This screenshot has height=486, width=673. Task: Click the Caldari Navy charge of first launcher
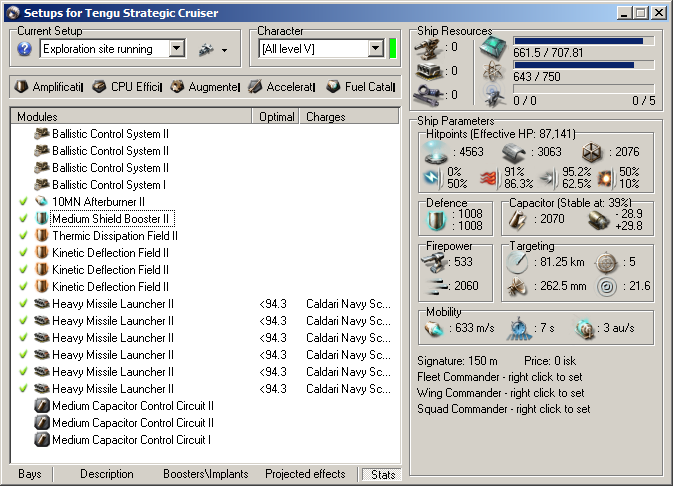[x=348, y=304]
